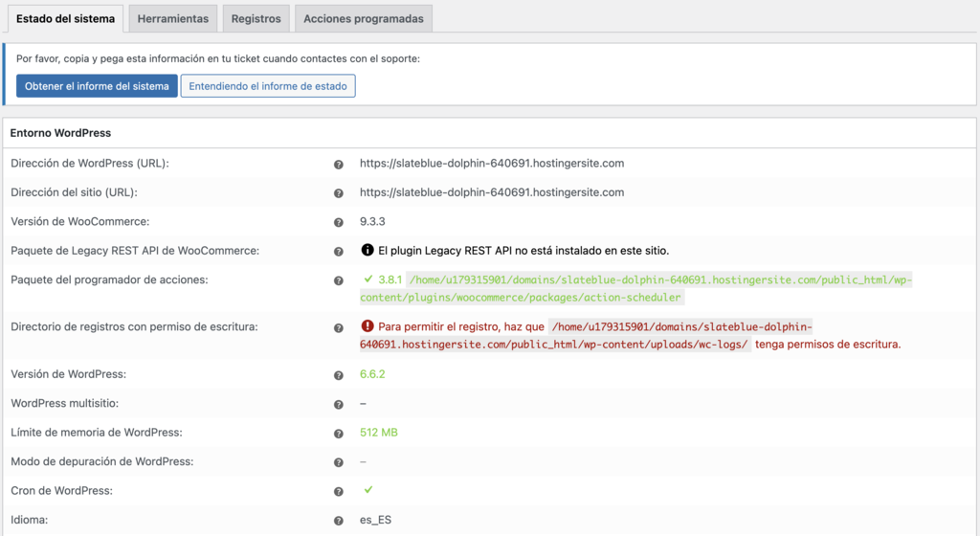Click help icon for Directorio de registros row
The width and height of the screenshot is (980, 536).
click(338, 327)
